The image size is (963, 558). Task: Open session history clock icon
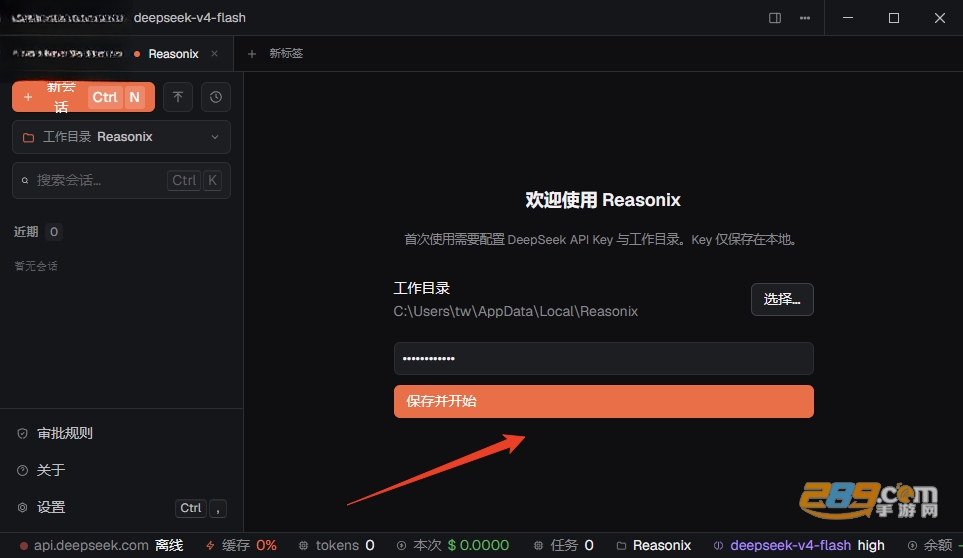(216, 97)
